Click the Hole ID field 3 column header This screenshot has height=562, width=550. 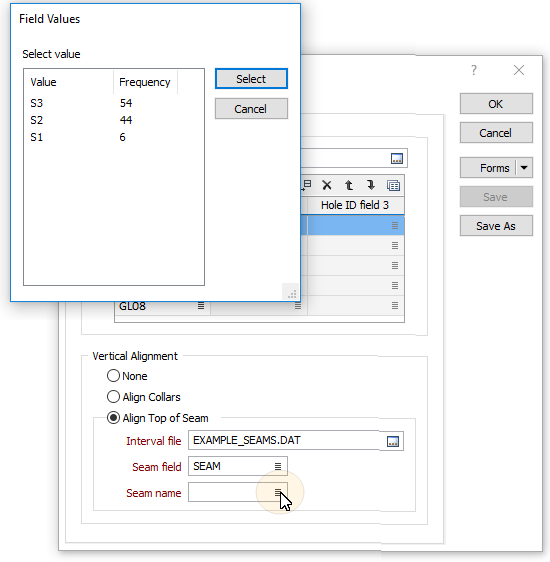tap(356, 205)
